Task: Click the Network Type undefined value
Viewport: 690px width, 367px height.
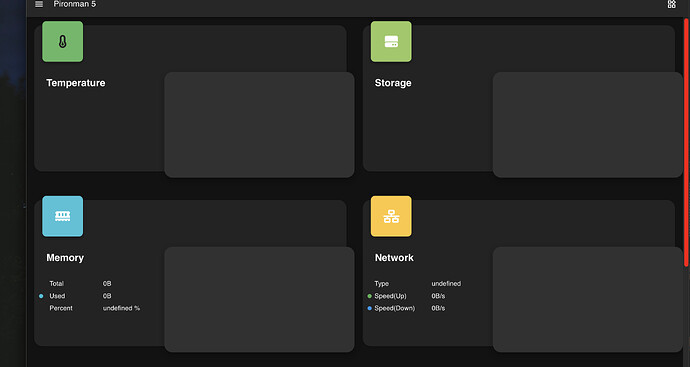Action: click(x=446, y=284)
